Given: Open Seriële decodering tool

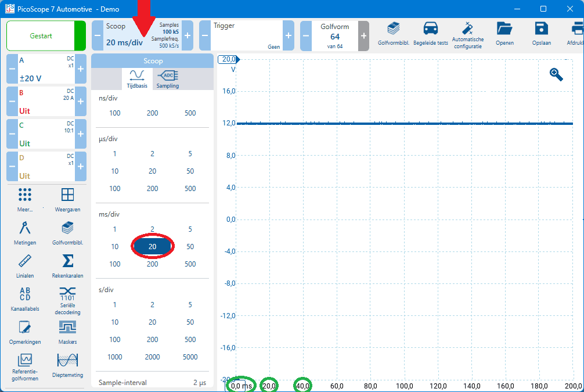Looking at the screenshot, I should click(67, 299).
